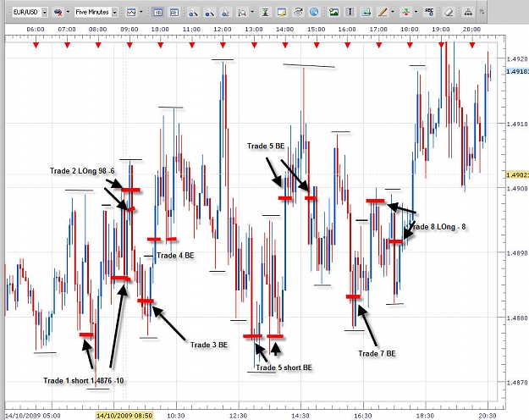Toggle the I-beam cursor tool
Image resolution: width=529 pixels, height=420 pixels.
pos(350,13)
